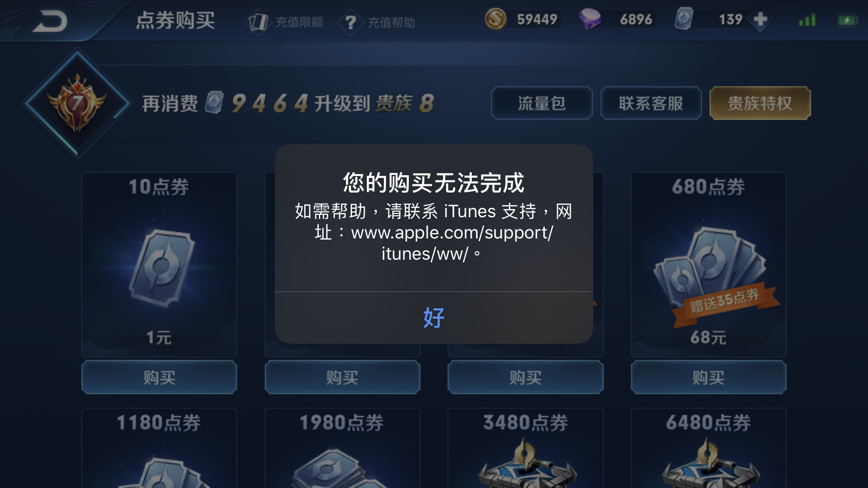The height and width of the screenshot is (488, 868).
Task: Tap the noble level 7 badge
Action: [x=77, y=103]
